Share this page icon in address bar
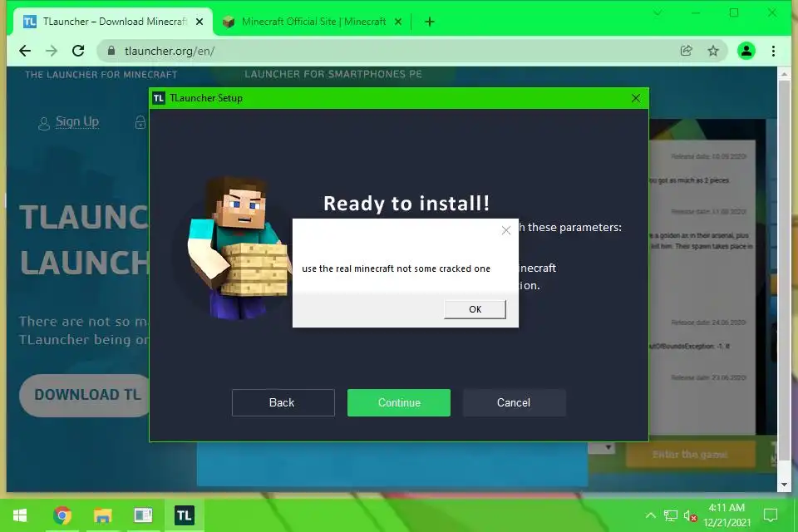This screenshot has width=798, height=532. tap(686, 51)
